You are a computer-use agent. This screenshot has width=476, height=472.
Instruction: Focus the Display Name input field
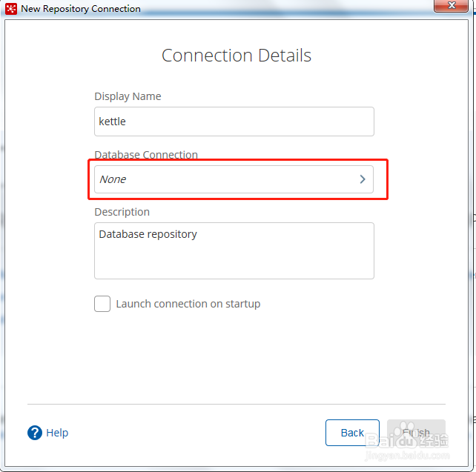234,122
